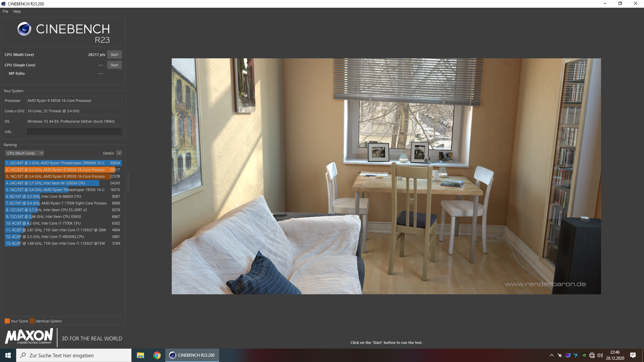Start the CPU Single Core test

[114, 65]
